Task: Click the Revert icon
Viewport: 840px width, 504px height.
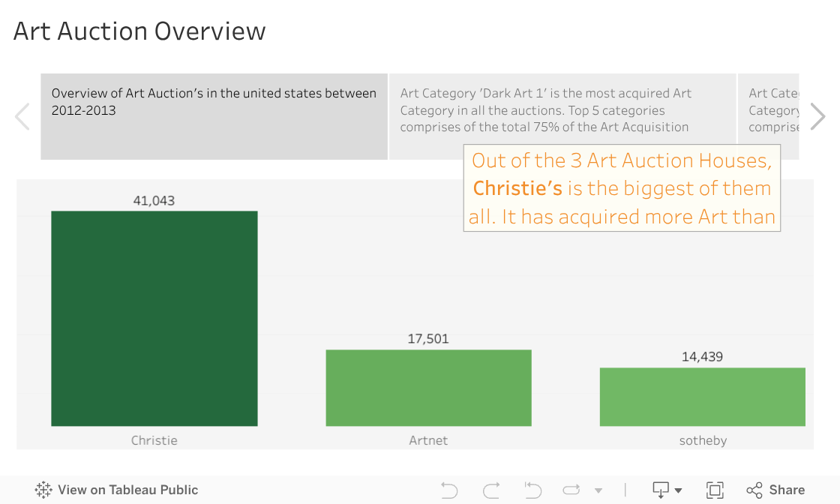Action: point(532,490)
